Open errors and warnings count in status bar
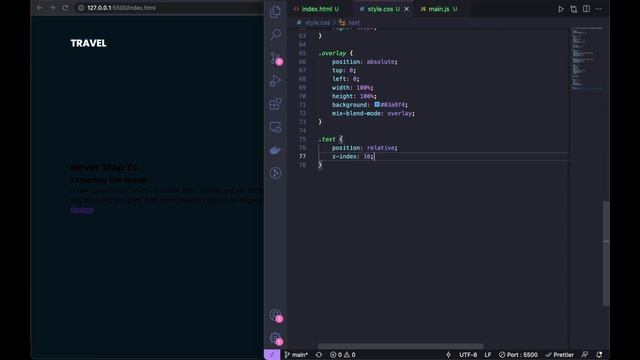This screenshot has width=640, height=360. [342, 355]
